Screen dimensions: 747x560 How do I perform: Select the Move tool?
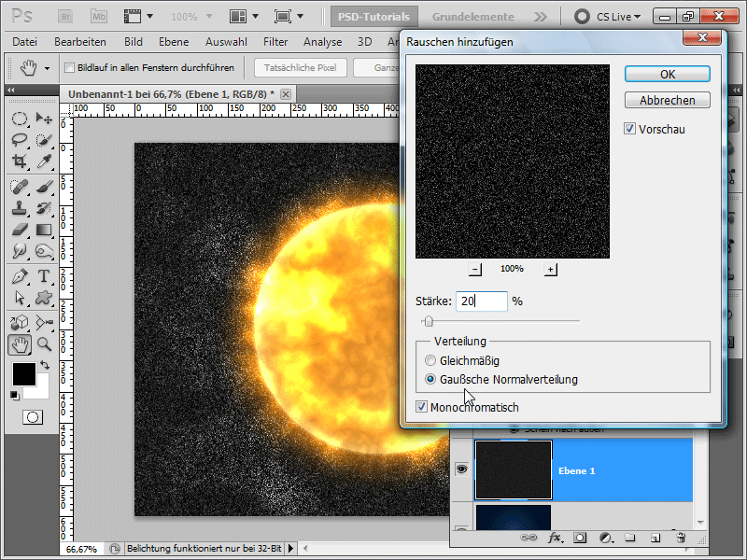coord(44,119)
